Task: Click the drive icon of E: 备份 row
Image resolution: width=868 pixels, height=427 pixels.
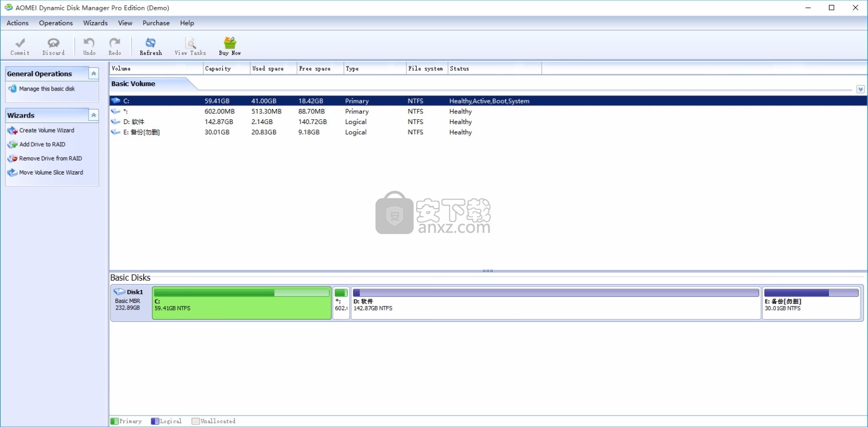Action: coord(116,132)
